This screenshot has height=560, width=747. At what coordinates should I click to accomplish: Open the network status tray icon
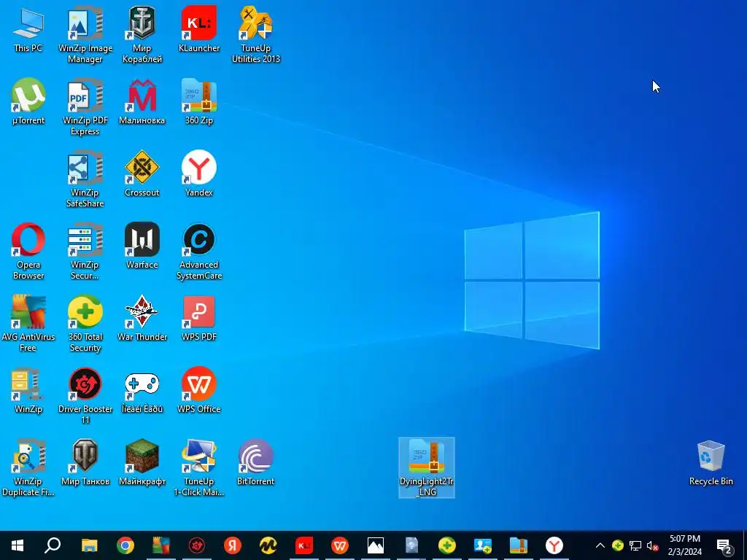(x=635, y=545)
